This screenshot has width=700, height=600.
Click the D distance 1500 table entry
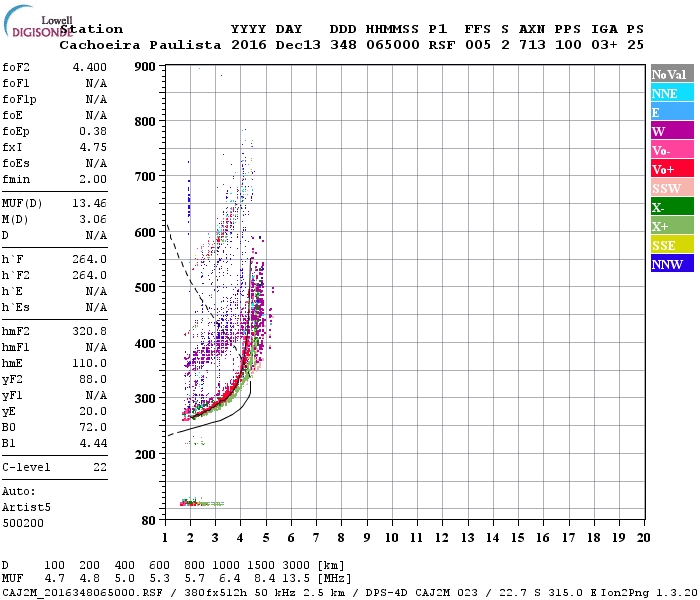coord(261,566)
